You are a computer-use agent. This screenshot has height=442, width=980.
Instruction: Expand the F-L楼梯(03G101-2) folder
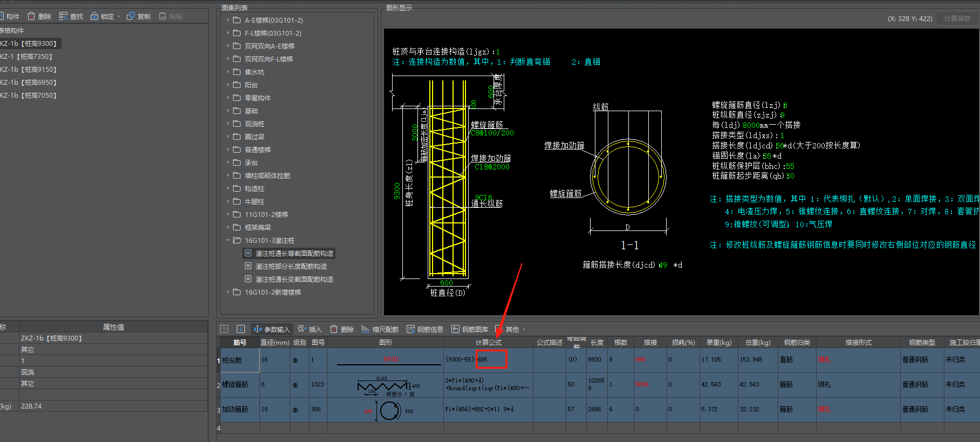[228, 33]
